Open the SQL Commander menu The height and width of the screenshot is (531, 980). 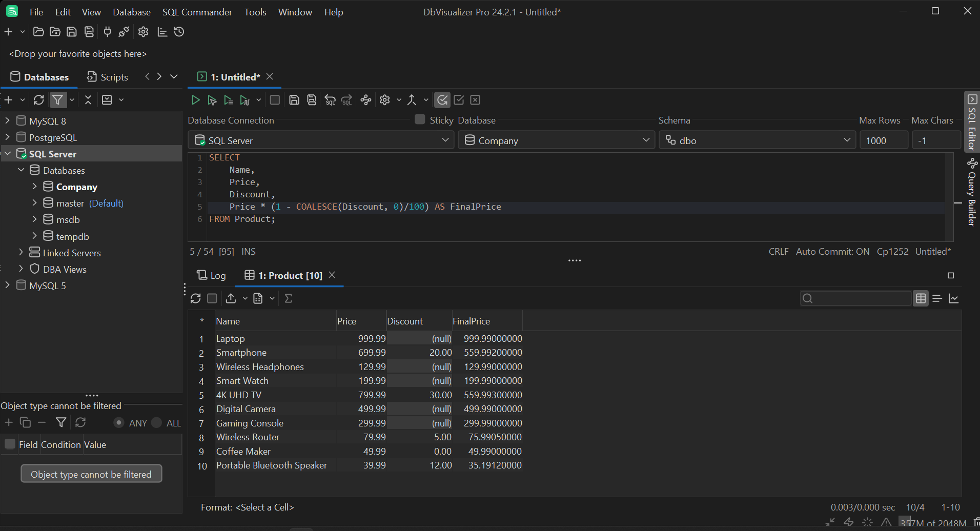[x=197, y=12]
